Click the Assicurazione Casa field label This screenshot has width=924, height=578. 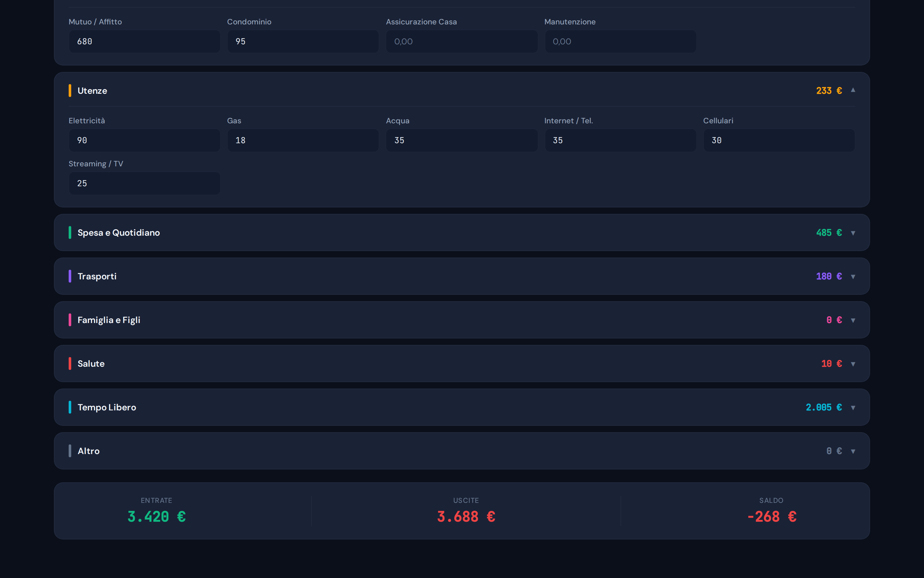tap(422, 22)
